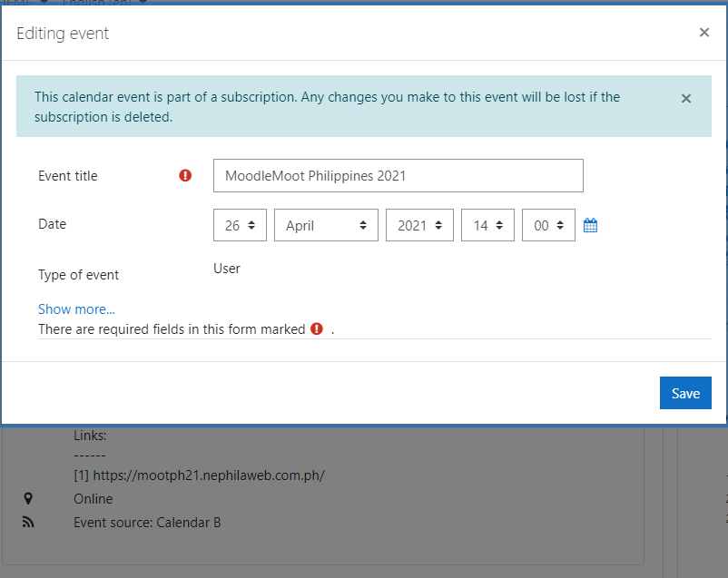Click the 'Event title' field label

click(68, 176)
